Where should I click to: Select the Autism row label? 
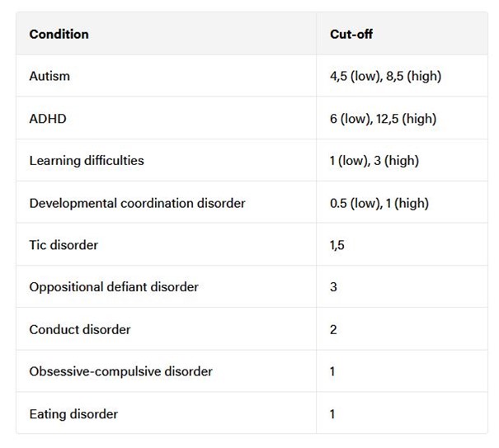(49, 76)
